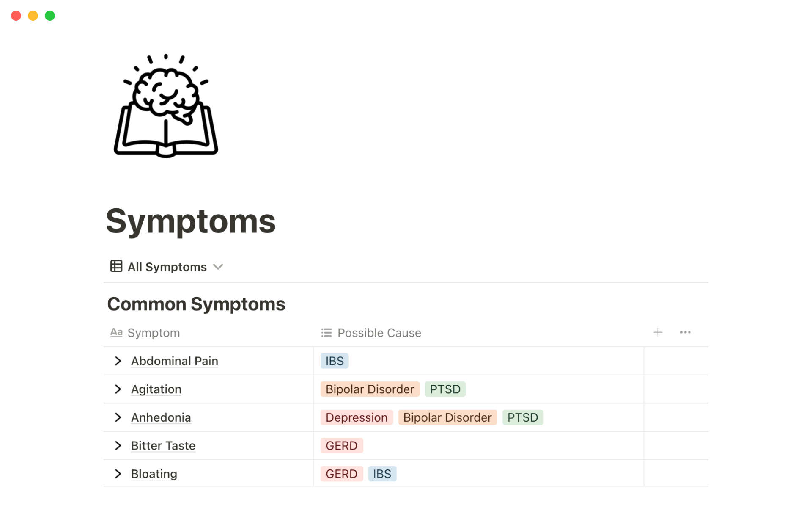Click the Possible Cause column header
The height and width of the screenshot is (508, 812).
pyautogui.click(x=379, y=333)
